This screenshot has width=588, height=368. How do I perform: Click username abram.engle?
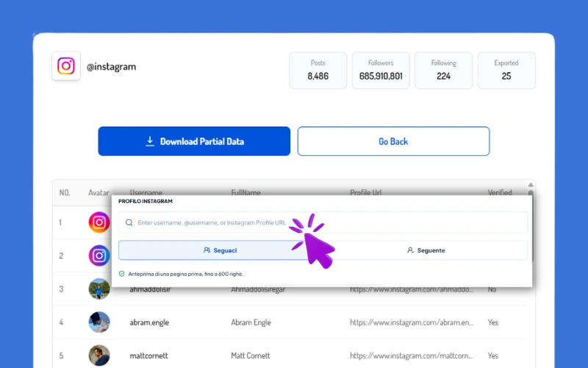tap(149, 322)
